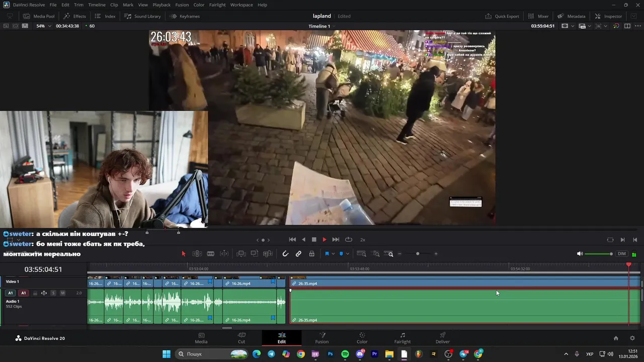
Task: Open the Mixer panel
Action: pyautogui.click(x=538, y=16)
